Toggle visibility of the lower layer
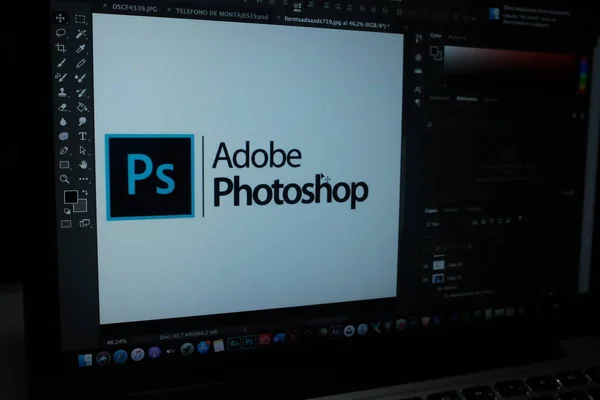The height and width of the screenshot is (400, 600). tap(425, 279)
